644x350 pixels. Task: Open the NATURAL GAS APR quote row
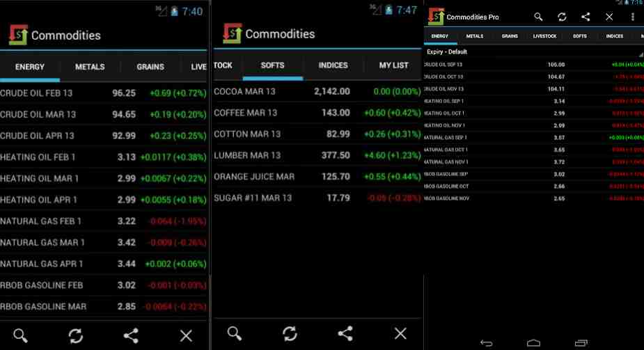point(104,264)
